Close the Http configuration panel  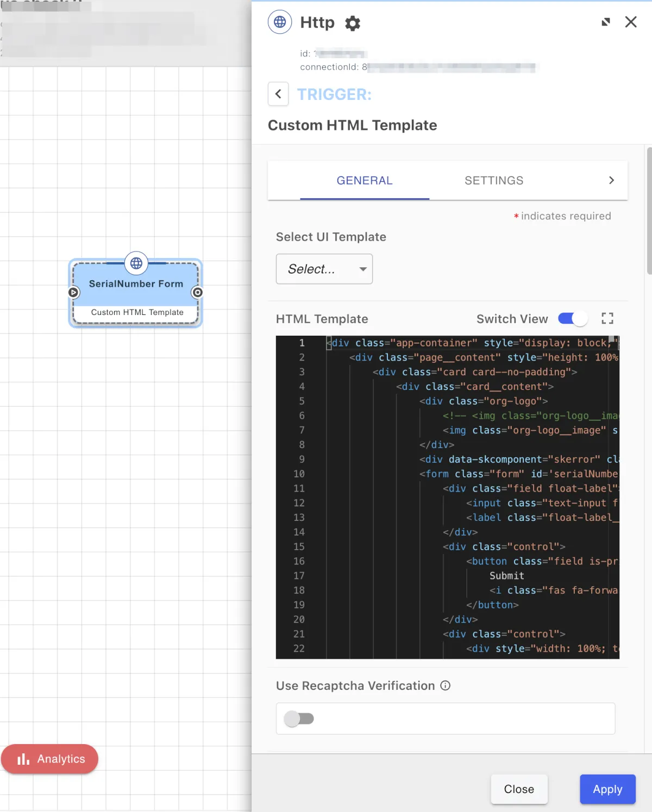(x=631, y=22)
